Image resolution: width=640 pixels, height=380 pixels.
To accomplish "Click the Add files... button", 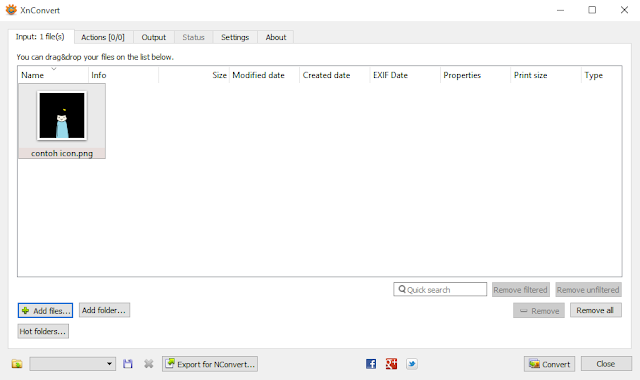I will tap(45, 311).
